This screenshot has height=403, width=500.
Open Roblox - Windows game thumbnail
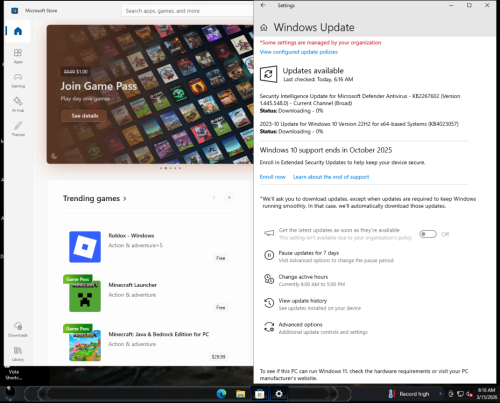coord(85,247)
